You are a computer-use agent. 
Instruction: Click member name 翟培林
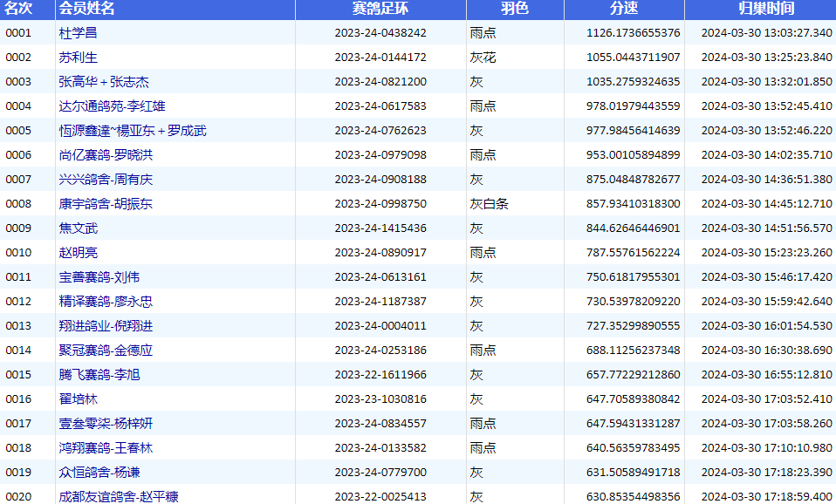pyautogui.click(x=78, y=399)
